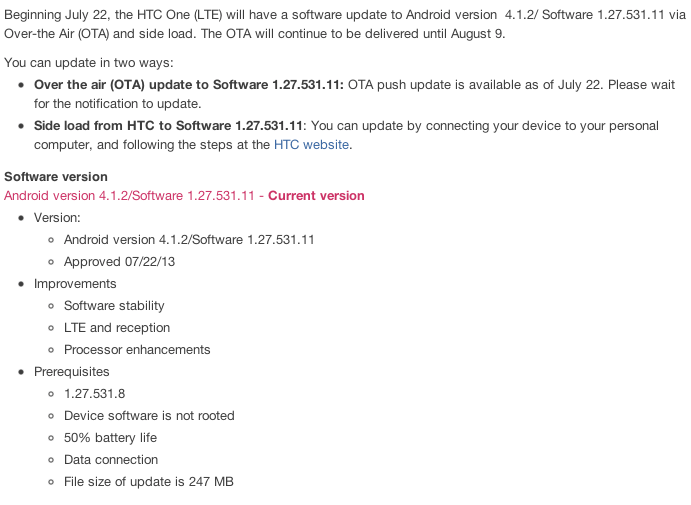
Task: Click the '50% battery life' entry
Action: coord(110,438)
